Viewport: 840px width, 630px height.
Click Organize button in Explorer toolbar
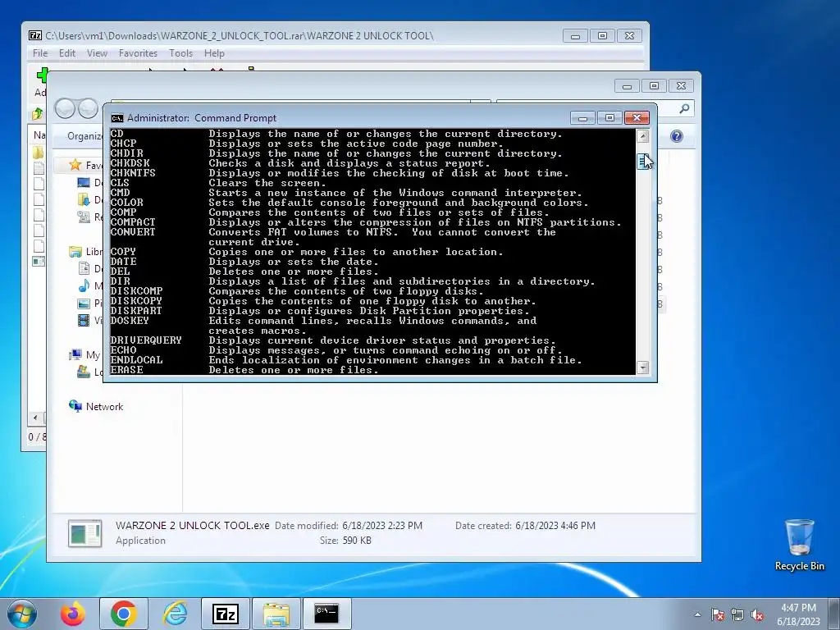click(84, 136)
